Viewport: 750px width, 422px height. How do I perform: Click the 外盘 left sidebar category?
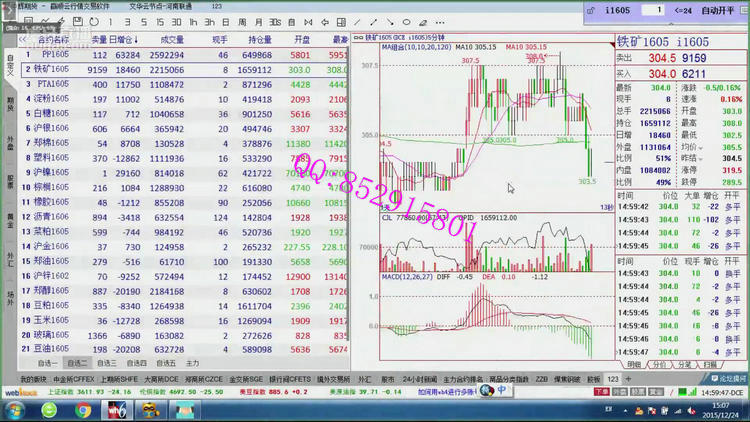pyautogui.click(x=10, y=141)
